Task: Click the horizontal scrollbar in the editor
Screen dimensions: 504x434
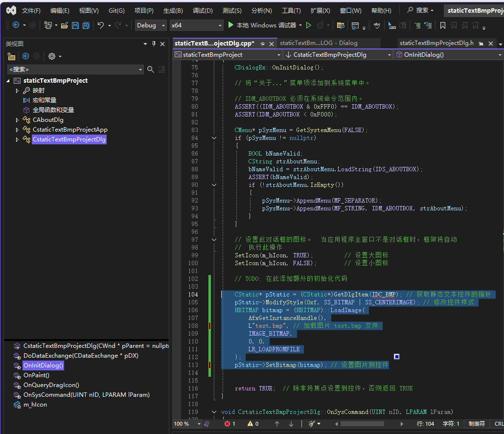Action: 362,424
